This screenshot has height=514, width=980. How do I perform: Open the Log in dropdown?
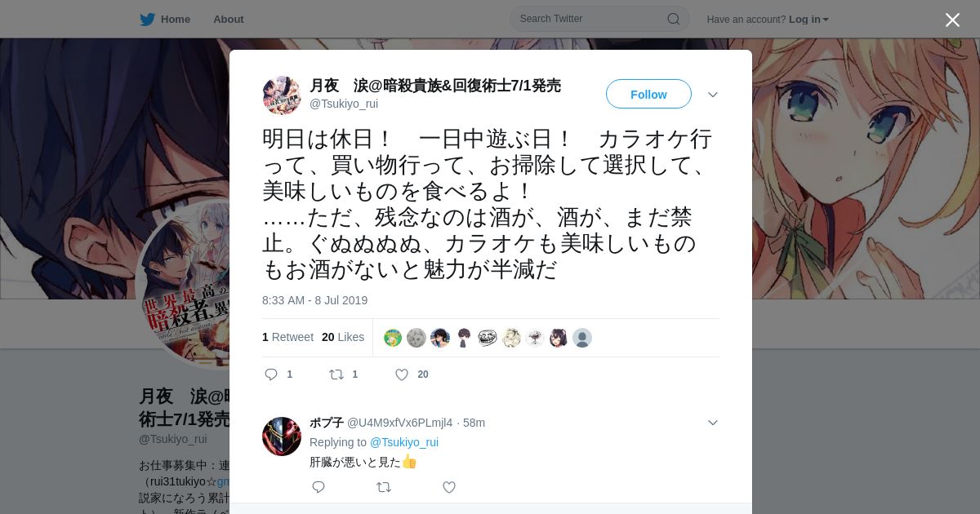click(808, 20)
